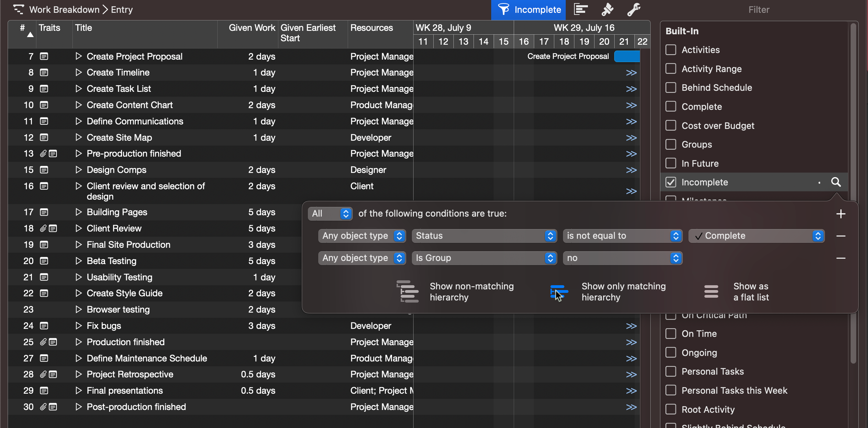Image resolution: width=868 pixels, height=428 pixels.
Task: Uncheck the Incomplete filter checkbox
Action: (671, 182)
